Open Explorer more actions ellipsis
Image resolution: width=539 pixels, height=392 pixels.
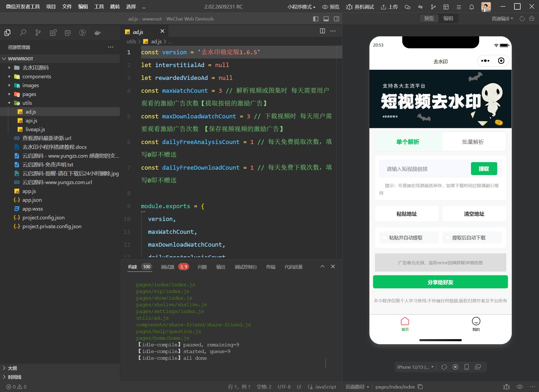pyautogui.click(x=111, y=47)
